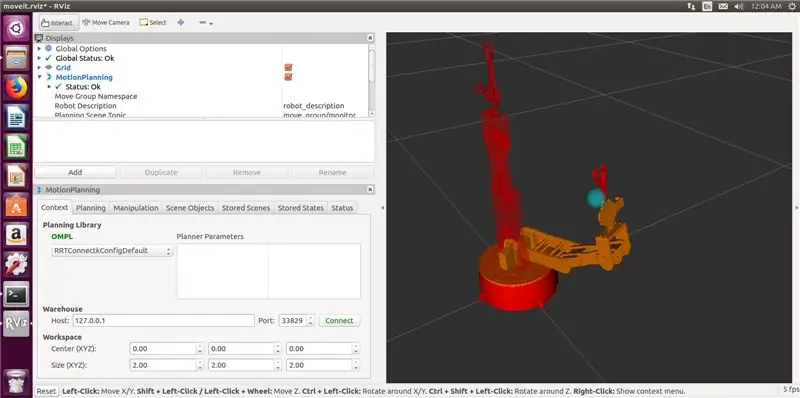Click the Warehouse Host input field
The height and width of the screenshot is (398, 800).
(163, 320)
